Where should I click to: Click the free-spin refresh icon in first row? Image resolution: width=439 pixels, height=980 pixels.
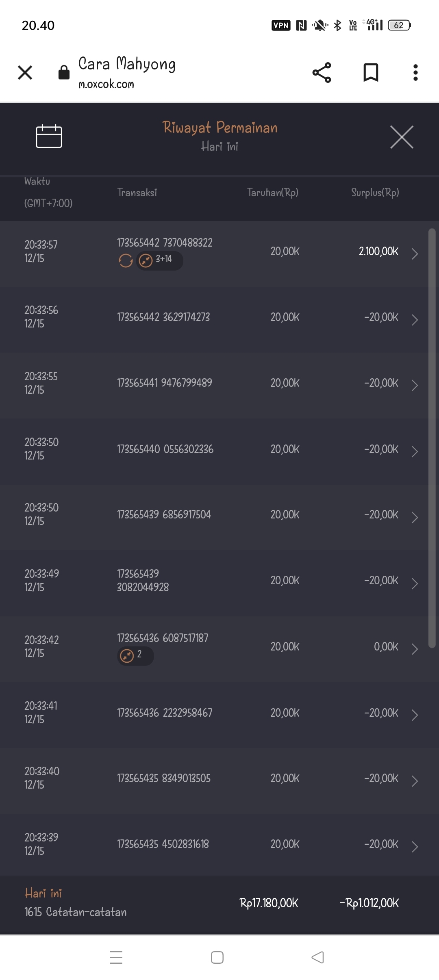click(x=126, y=260)
